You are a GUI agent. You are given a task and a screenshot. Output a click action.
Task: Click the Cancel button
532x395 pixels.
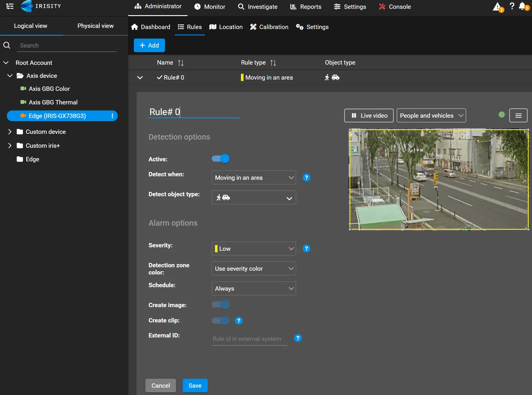[x=161, y=385]
